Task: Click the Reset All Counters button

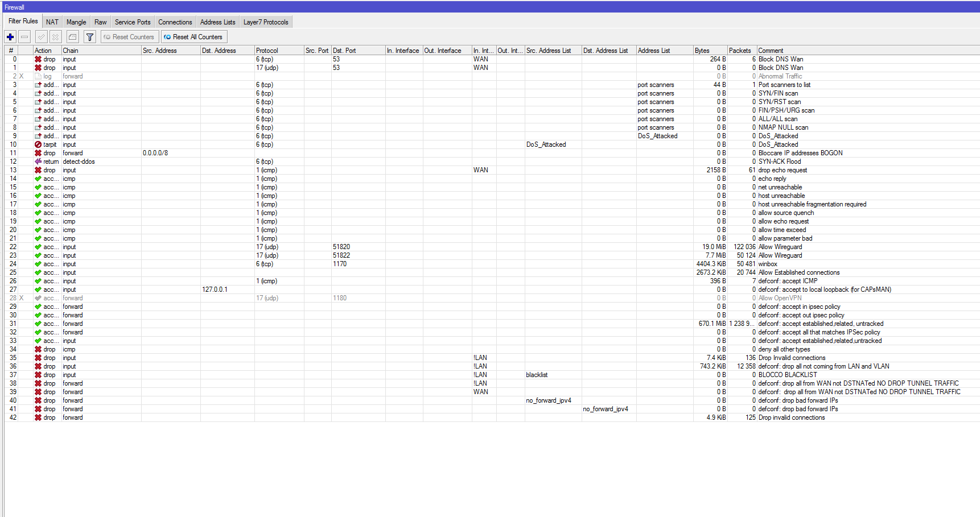Action: click(x=193, y=37)
